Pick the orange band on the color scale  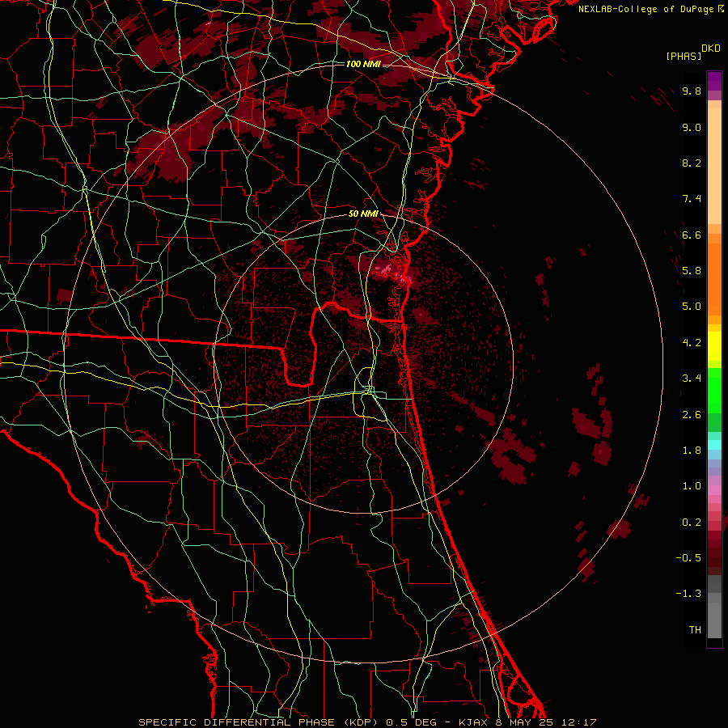[x=714, y=280]
